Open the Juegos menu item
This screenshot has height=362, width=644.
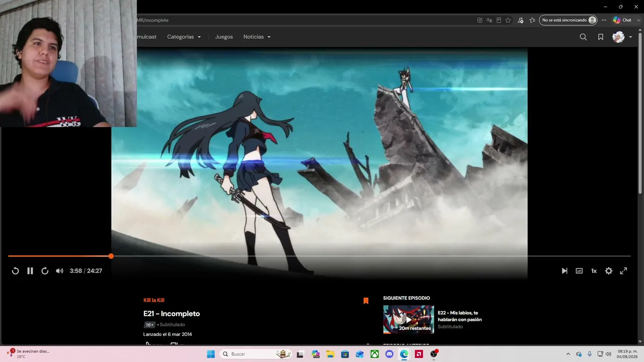click(x=224, y=37)
